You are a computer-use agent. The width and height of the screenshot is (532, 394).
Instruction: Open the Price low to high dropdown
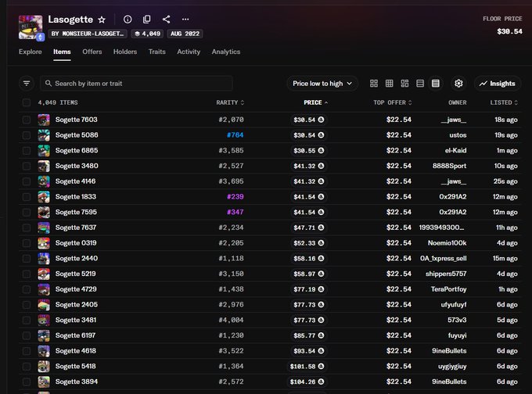pos(322,84)
